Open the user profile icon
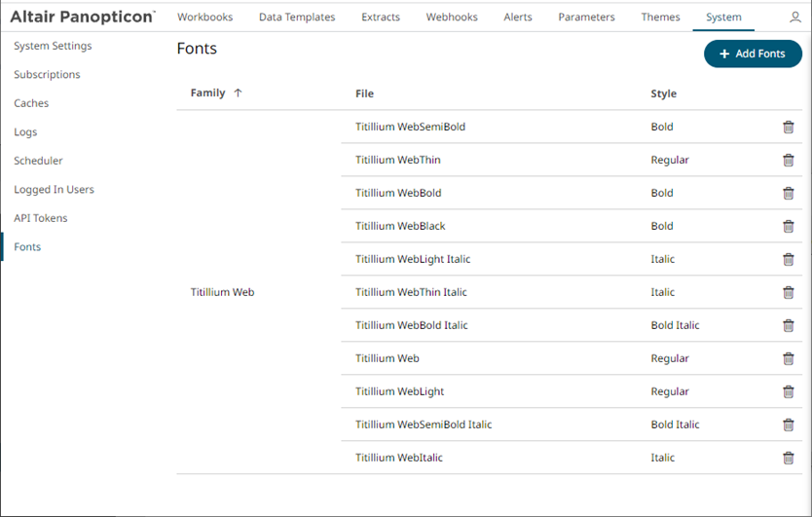This screenshot has height=517, width=812. pyautogui.click(x=795, y=18)
